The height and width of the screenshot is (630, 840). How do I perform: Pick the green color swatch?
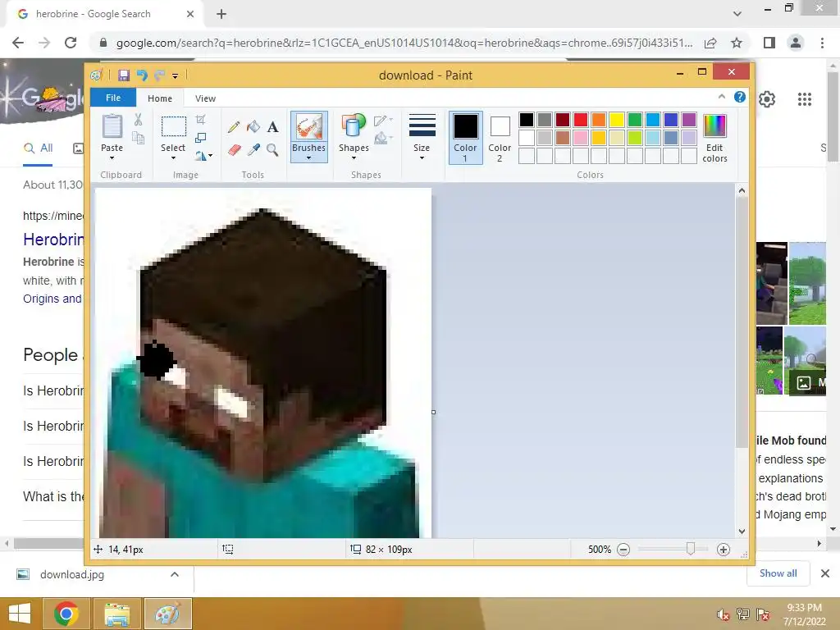coord(635,120)
